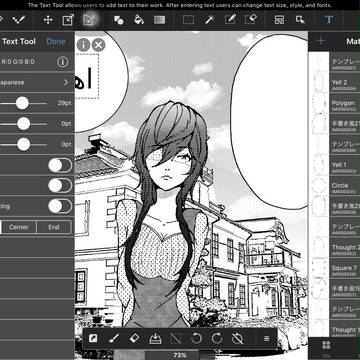Select the highlighted mesh transform tool
The height and width of the screenshot is (360, 360).
(89, 20)
